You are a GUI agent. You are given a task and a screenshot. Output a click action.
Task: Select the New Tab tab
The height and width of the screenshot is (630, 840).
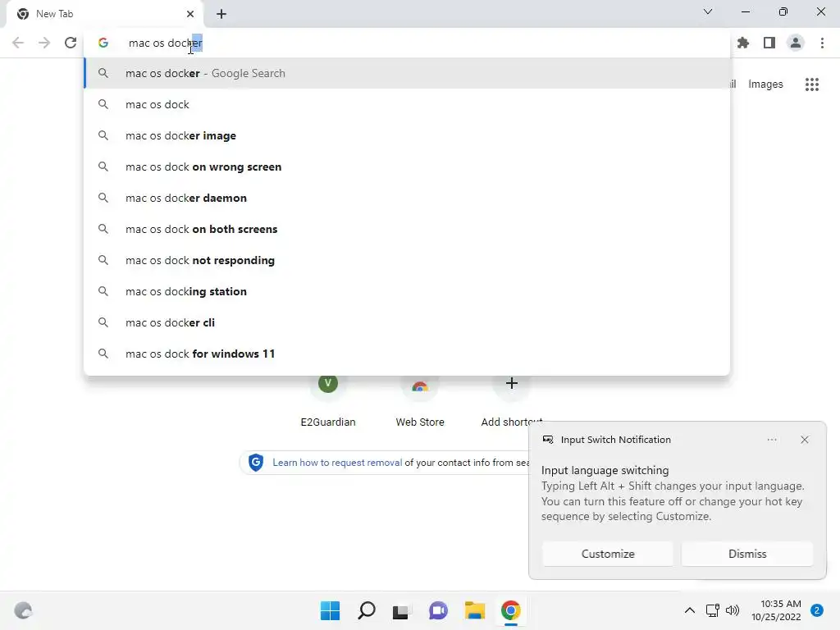(x=104, y=14)
